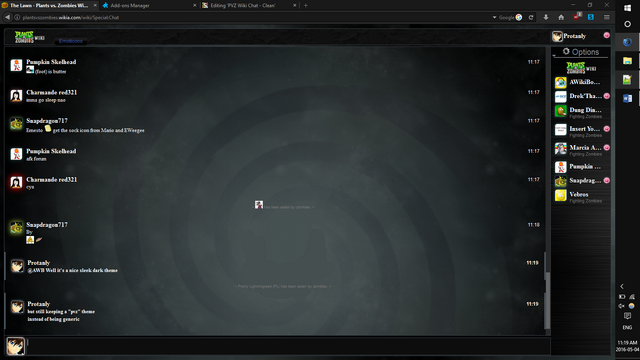This screenshot has height=360, width=640.
Task: Click the browser back button
Action: pyautogui.click(x=7, y=17)
